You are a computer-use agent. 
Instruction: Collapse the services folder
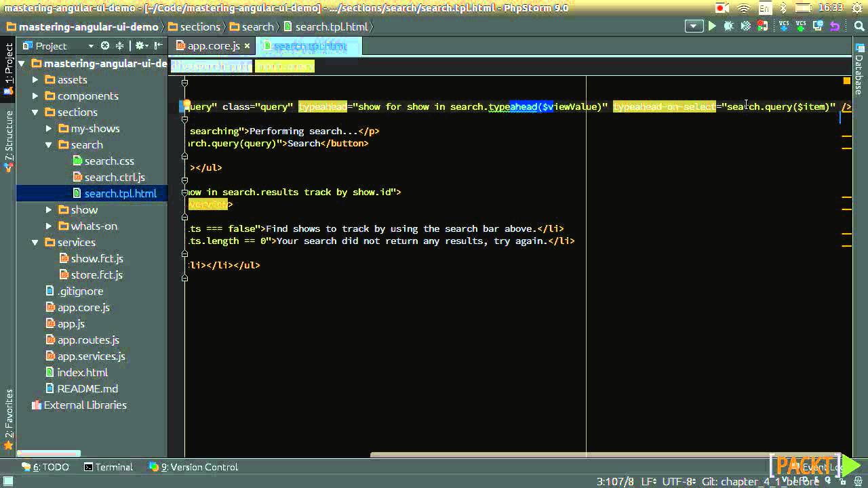coord(35,242)
